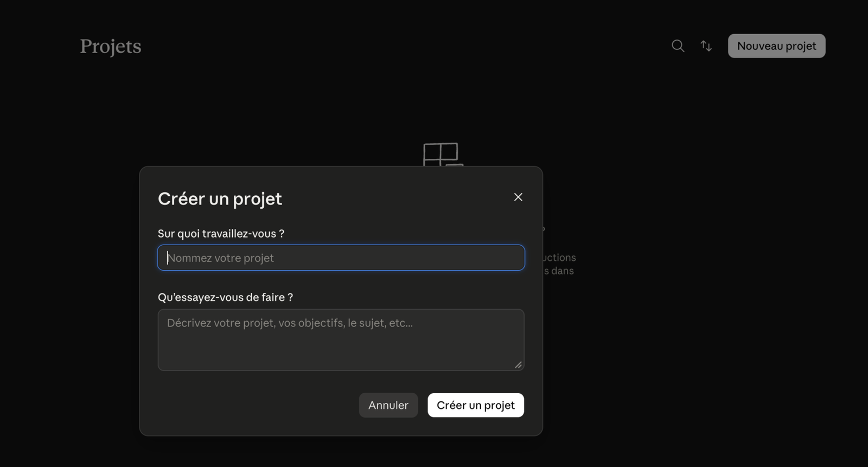Viewport: 868px width, 467px height.
Task: Click the sort arrows icon
Action: pyautogui.click(x=706, y=46)
